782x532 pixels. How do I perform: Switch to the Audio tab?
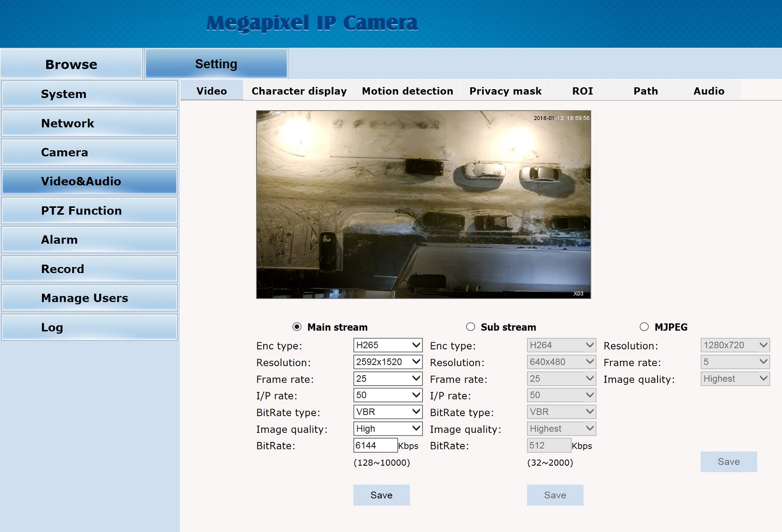click(x=709, y=91)
